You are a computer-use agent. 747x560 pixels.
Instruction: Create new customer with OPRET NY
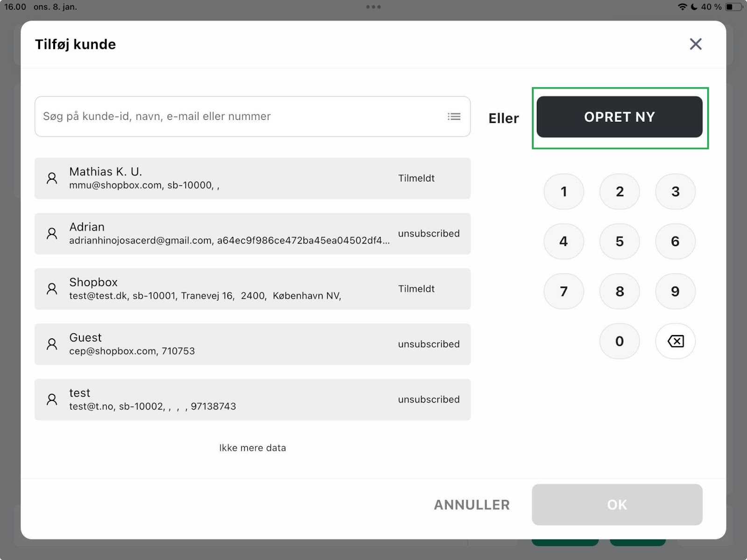pyautogui.click(x=620, y=117)
